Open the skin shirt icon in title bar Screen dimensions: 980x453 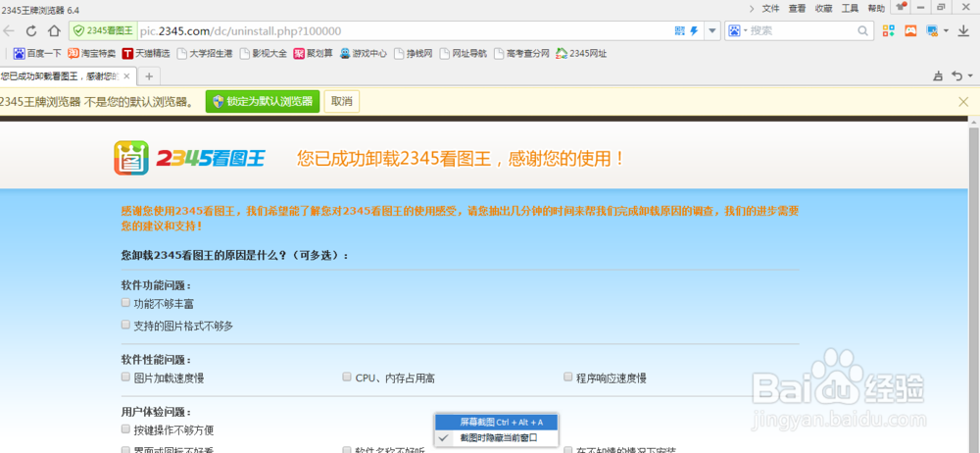coord(901,7)
